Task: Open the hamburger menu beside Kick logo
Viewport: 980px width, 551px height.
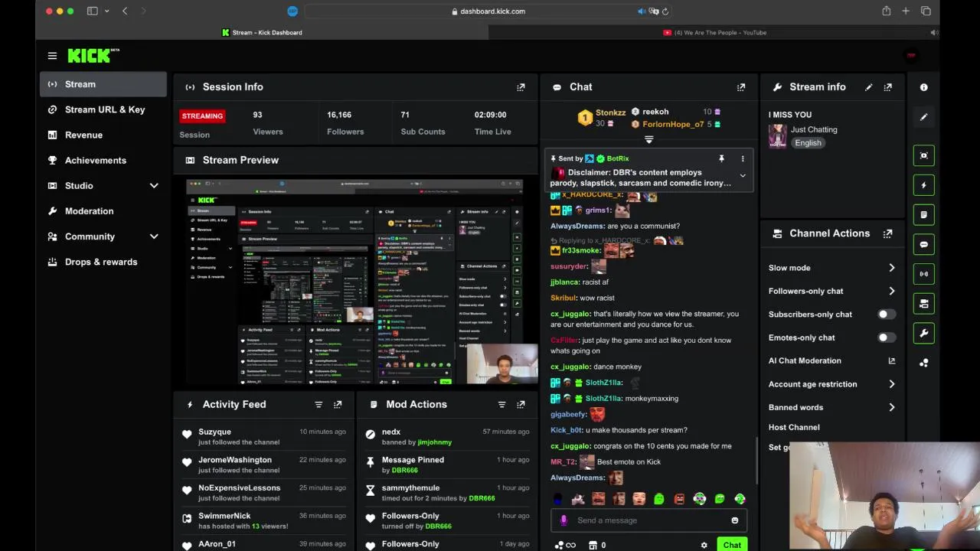Action: point(52,56)
